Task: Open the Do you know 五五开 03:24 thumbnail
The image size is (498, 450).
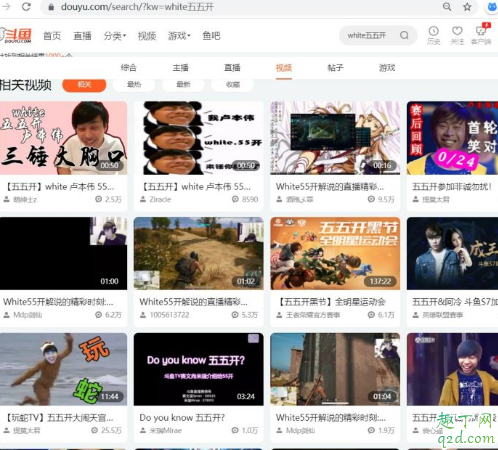Action: pyautogui.click(x=199, y=369)
